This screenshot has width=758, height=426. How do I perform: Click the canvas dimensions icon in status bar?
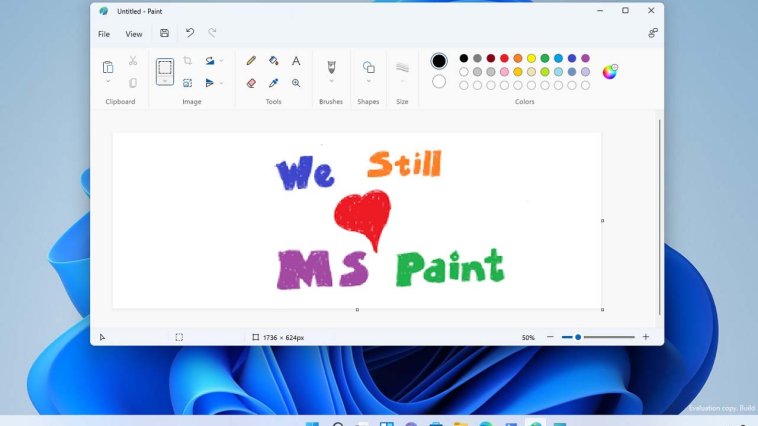(x=255, y=337)
